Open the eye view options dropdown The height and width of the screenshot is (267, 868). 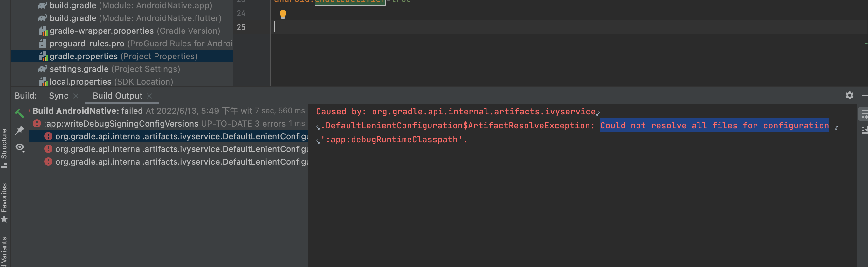[20, 147]
